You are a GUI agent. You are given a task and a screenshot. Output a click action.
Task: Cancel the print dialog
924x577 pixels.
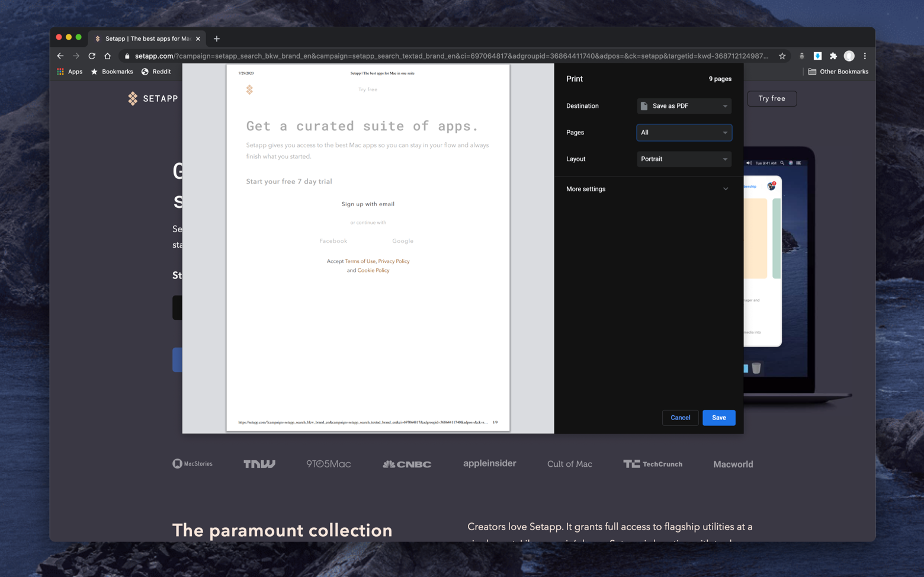pyautogui.click(x=680, y=418)
